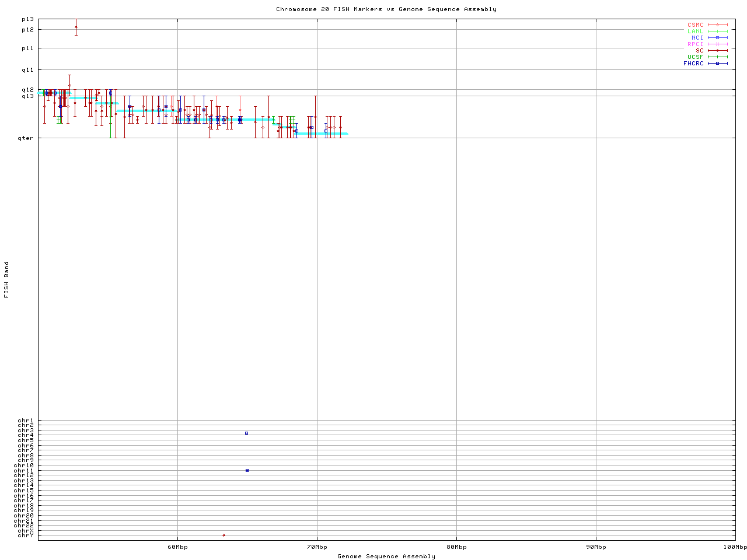Pick the FHCRC legend marker sample
This screenshot has height=560, width=747.
pos(718,64)
